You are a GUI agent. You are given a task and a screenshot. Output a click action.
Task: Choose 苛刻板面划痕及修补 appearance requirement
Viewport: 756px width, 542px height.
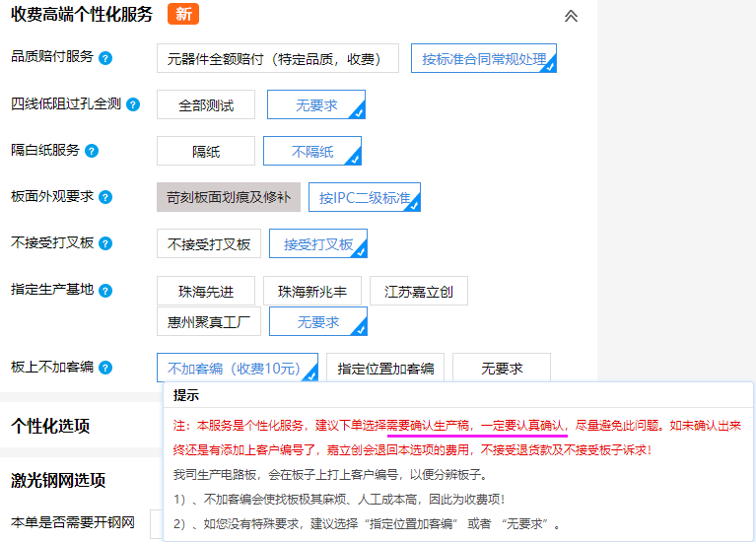pyautogui.click(x=229, y=197)
